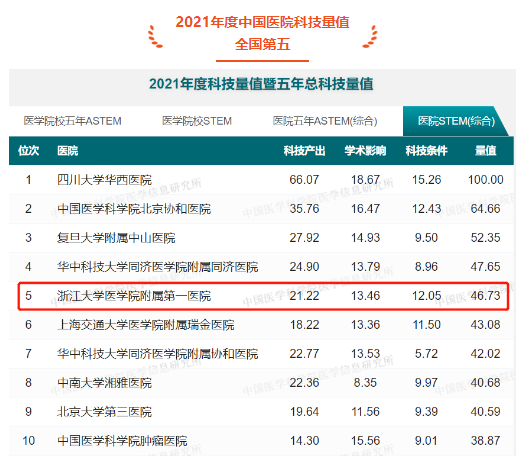523x462 pixels.
Task: Click the 科技产出 column header
Action: click(304, 150)
